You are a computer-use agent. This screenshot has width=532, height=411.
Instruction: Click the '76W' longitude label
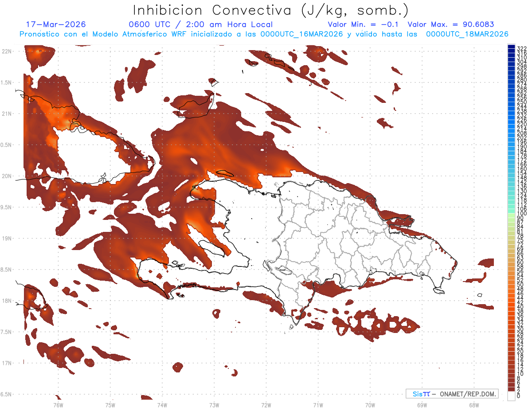click(58, 405)
